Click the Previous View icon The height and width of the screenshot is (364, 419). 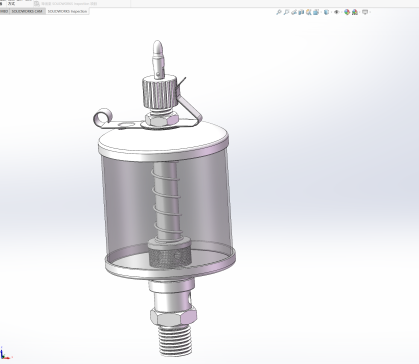pyautogui.click(x=294, y=12)
